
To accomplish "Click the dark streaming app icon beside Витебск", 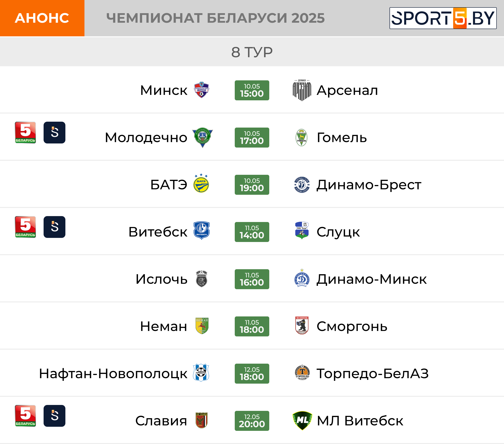I will coord(54,227).
